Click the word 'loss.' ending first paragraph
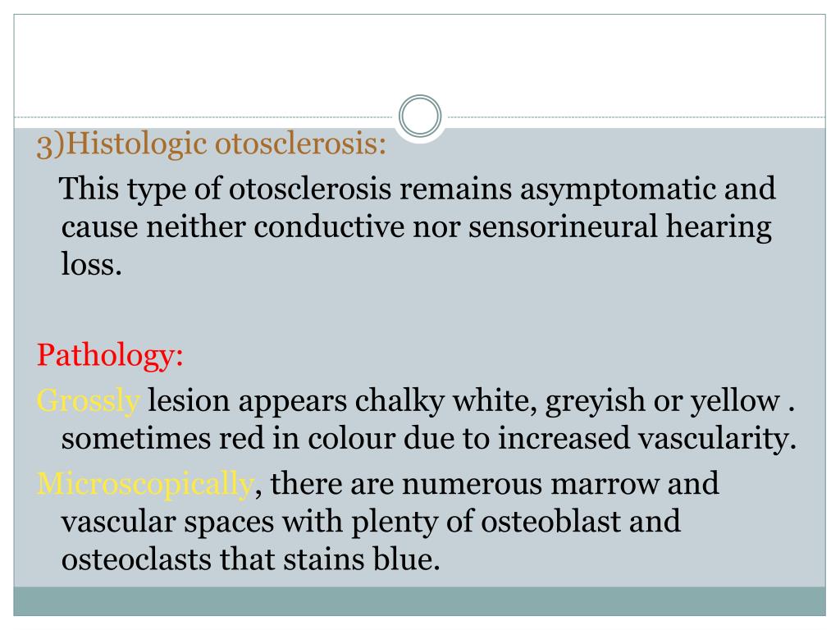 pyautogui.click(x=92, y=264)
